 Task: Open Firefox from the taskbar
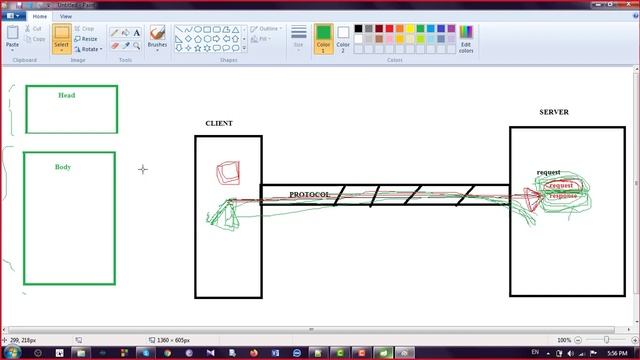point(254,353)
